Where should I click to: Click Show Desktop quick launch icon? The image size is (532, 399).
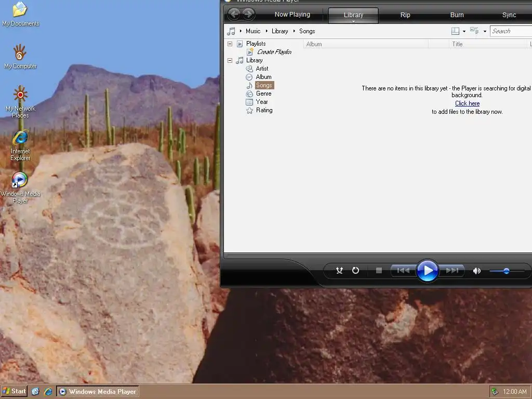point(35,392)
